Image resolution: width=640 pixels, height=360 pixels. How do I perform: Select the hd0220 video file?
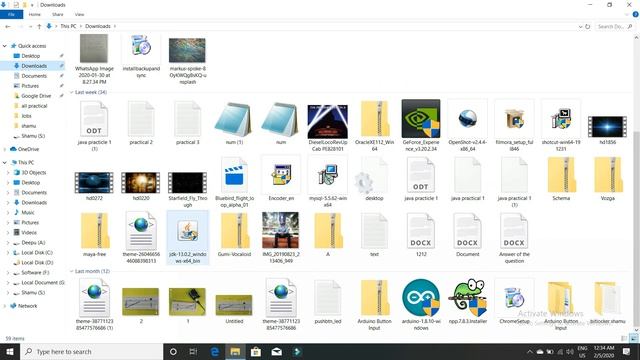click(x=141, y=182)
